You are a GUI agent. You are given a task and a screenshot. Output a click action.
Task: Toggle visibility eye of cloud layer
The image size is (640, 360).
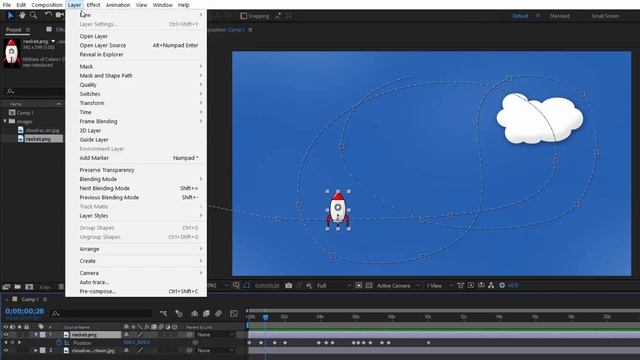[x=6, y=350]
